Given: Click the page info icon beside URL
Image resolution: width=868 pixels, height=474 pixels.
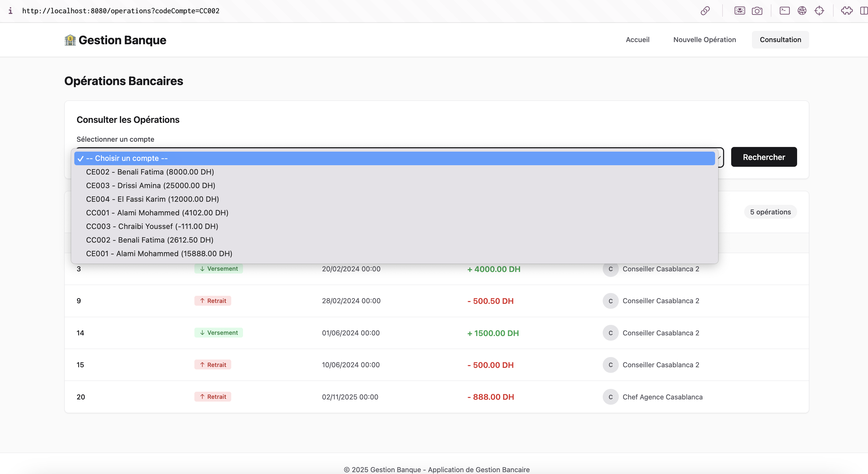Looking at the screenshot, I should click(11, 11).
